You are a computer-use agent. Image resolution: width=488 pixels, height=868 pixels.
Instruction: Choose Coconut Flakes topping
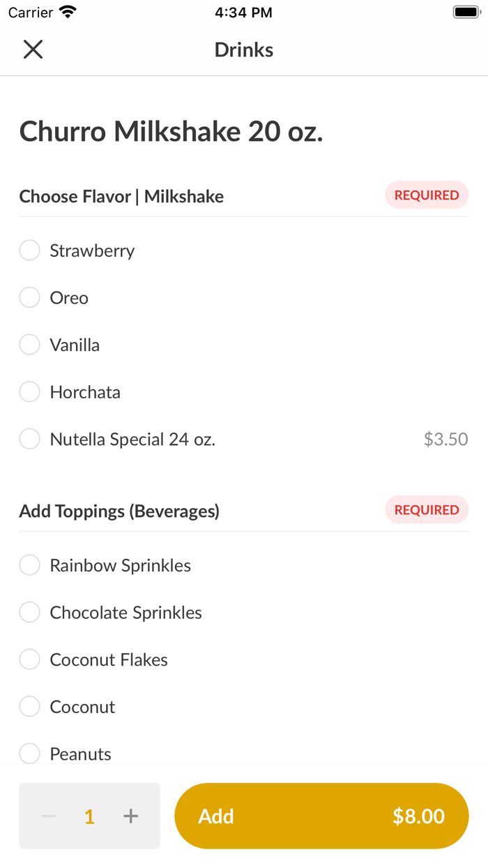coord(29,659)
